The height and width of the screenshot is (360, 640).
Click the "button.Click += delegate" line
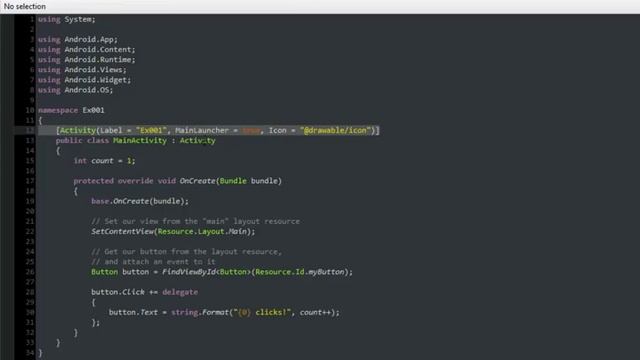pos(144,292)
